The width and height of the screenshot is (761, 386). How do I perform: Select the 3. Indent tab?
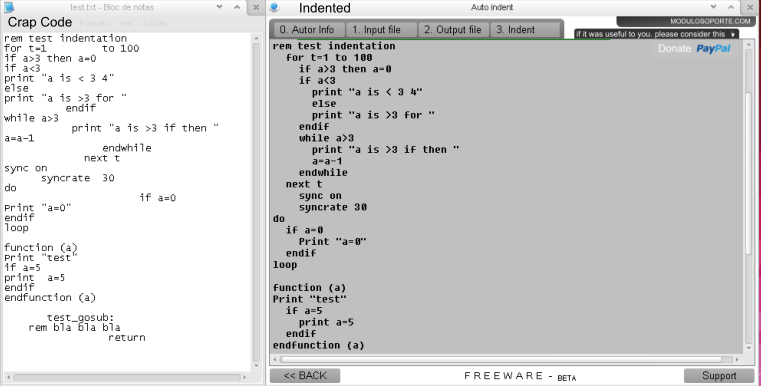click(525, 30)
